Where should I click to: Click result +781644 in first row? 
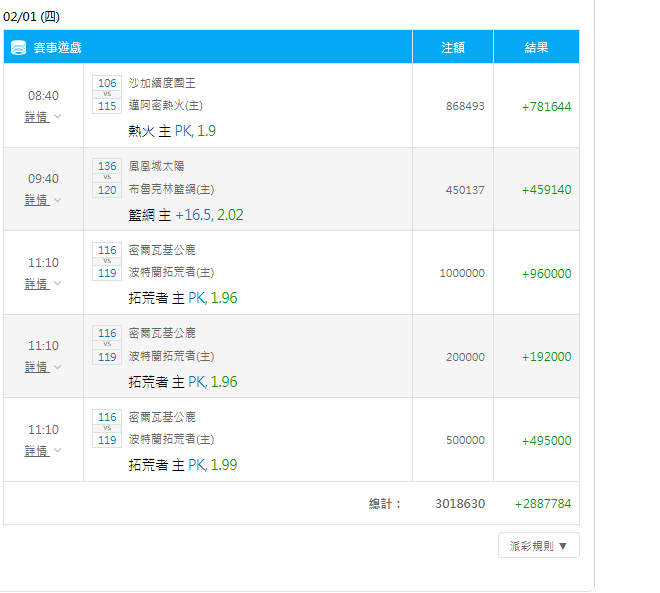pyautogui.click(x=546, y=107)
